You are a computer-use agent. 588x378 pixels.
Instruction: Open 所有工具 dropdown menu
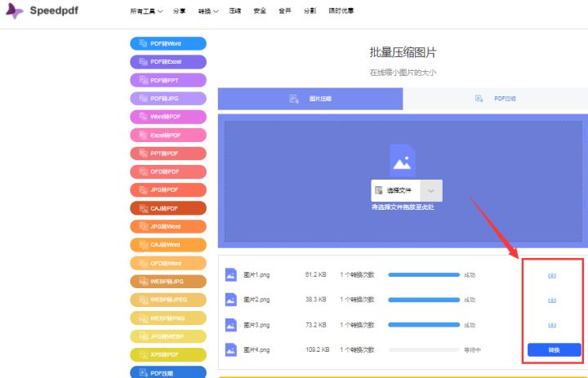click(146, 11)
